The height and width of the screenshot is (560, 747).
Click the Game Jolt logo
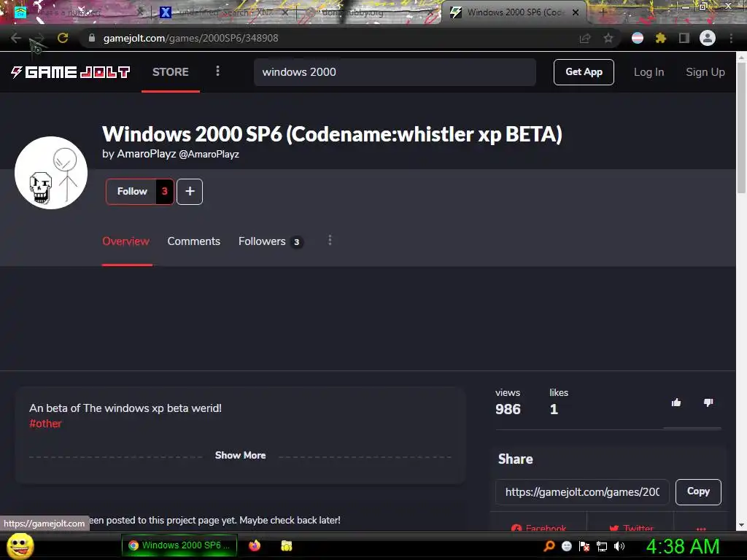(71, 72)
